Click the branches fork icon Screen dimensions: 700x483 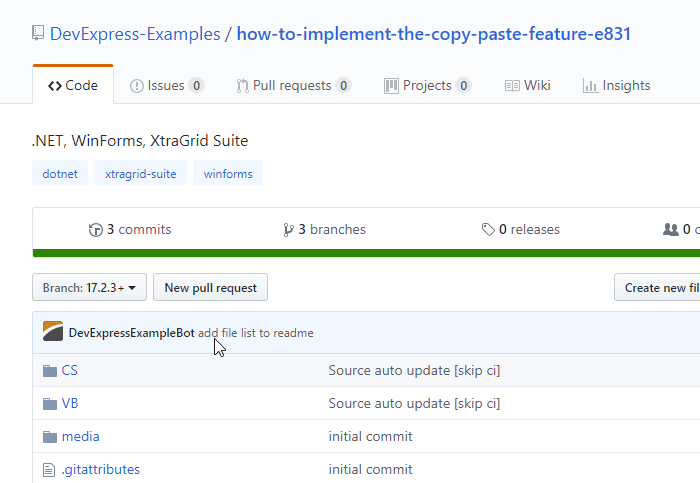[289, 230]
